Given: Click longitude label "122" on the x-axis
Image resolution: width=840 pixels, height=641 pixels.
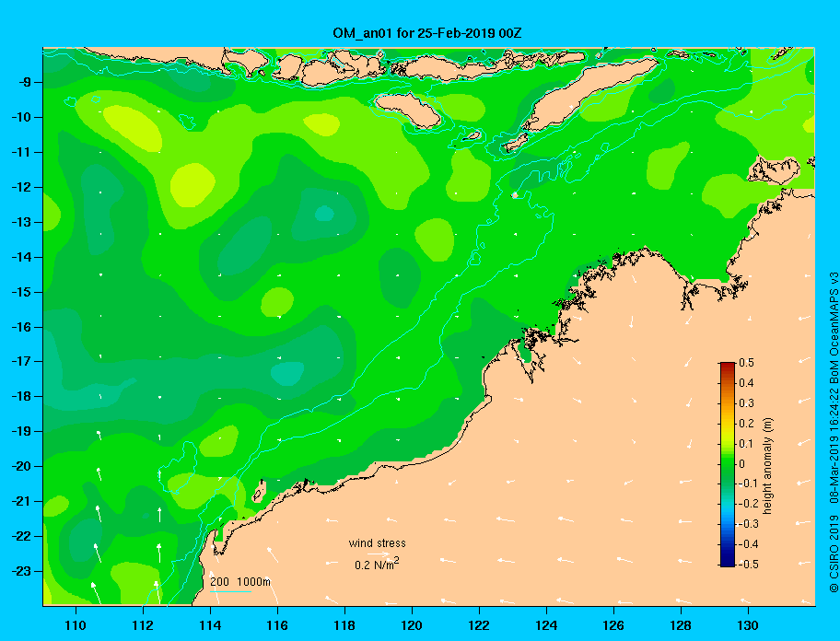Looking at the screenshot, I should click(x=479, y=625).
